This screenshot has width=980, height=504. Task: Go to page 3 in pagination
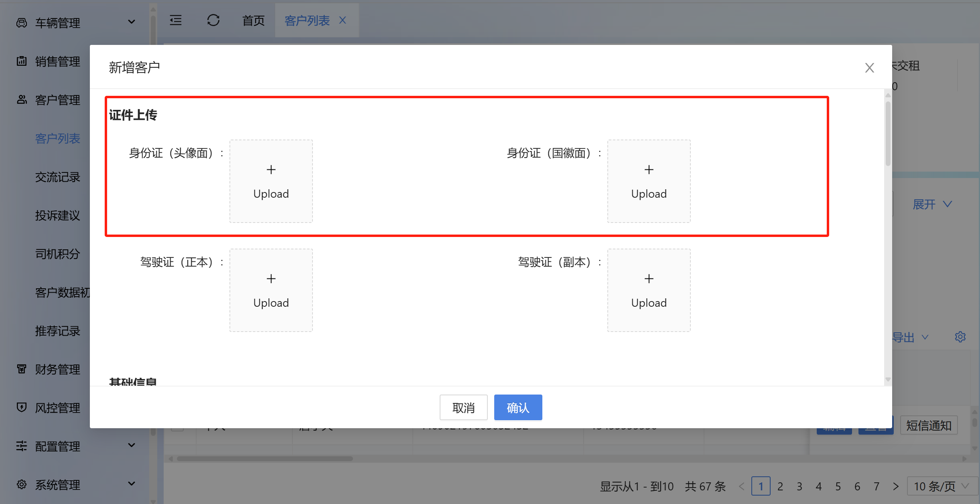click(799, 486)
